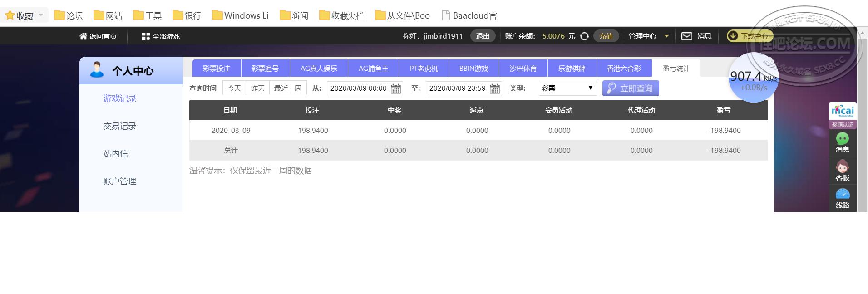Switch to the PT老虎机 tab
The width and height of the screenshot is (868, 294).
[424, 69]
